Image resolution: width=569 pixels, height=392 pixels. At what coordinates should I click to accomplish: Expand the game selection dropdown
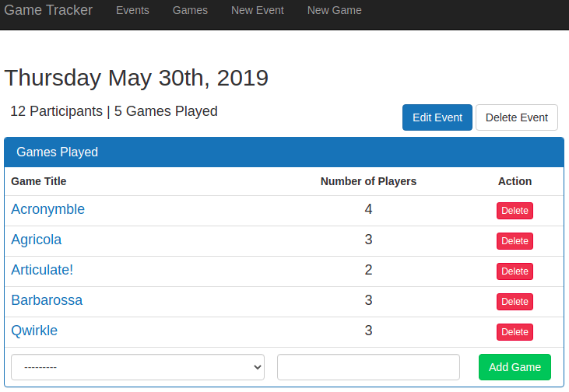[x=138, y=367]
